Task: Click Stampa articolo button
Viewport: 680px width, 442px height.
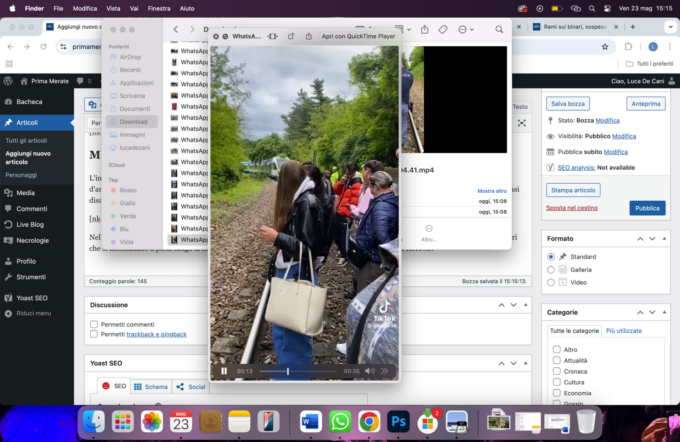Action: pyautogui.click(x=573, y=190)
